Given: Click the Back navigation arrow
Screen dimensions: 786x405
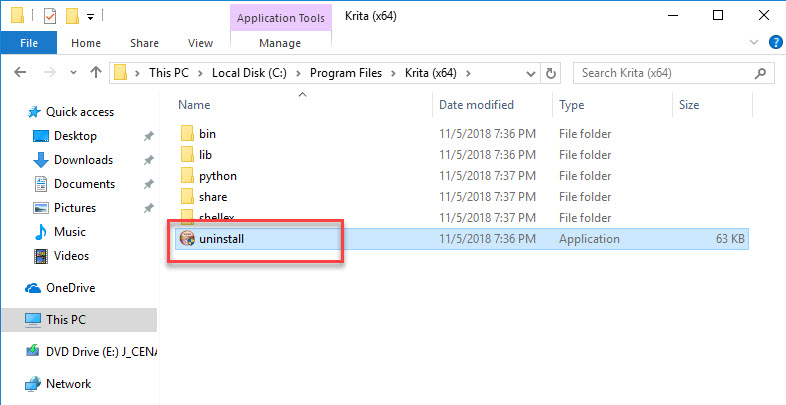Looking at the screenshot, I should (x=20, y=73).
